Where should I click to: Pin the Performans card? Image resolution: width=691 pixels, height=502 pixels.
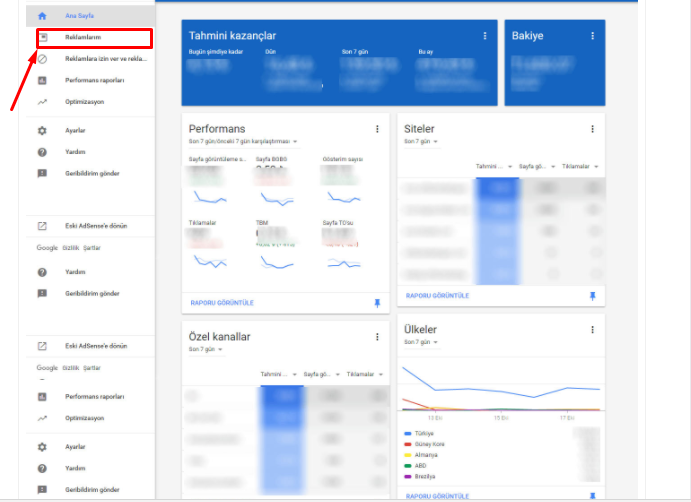click(x=377, y=303)
